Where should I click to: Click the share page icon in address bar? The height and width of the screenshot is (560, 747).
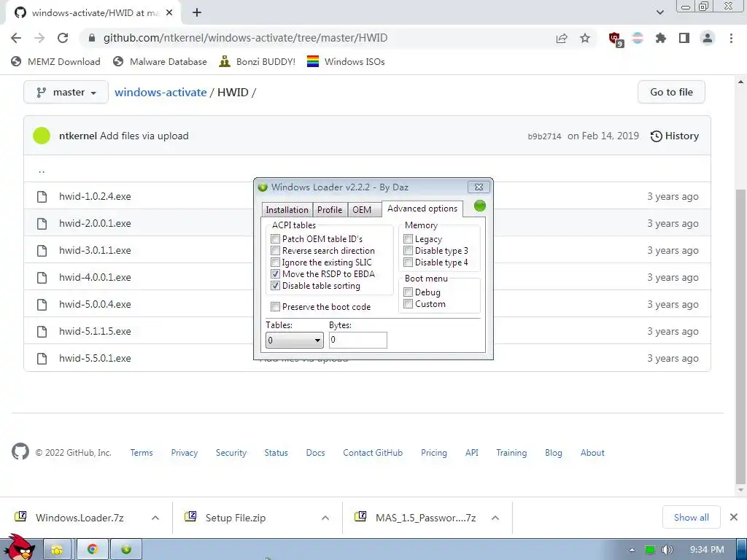click(x=562, y=38)
